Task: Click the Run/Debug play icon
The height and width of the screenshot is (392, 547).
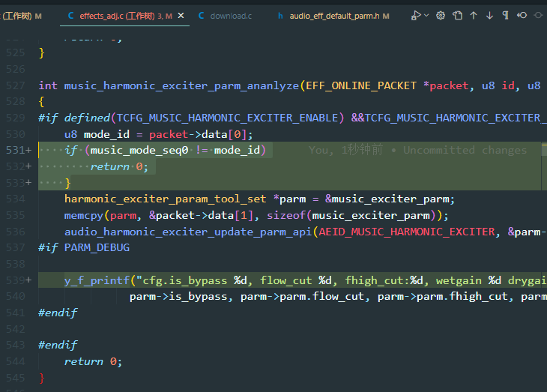Action: point(415,15)
